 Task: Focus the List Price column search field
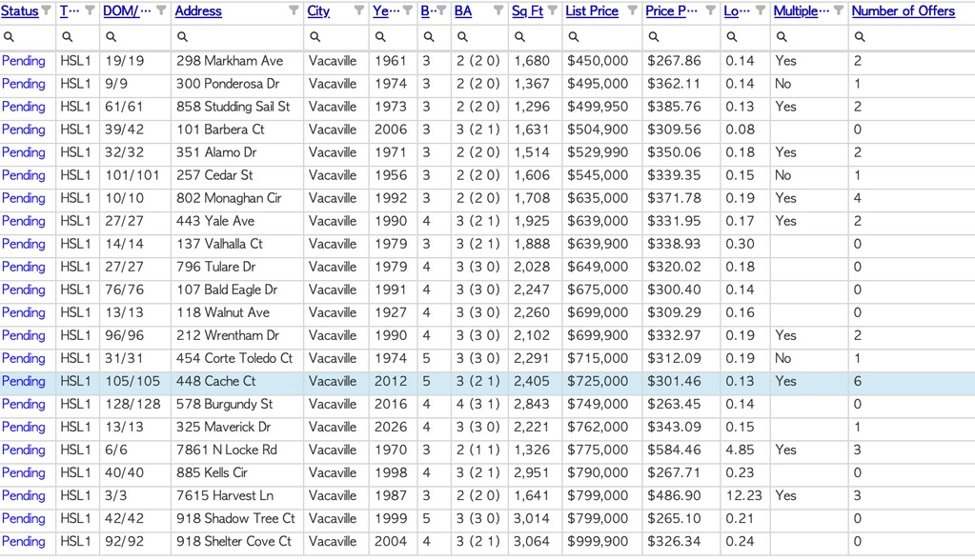[x=602, y=37]
